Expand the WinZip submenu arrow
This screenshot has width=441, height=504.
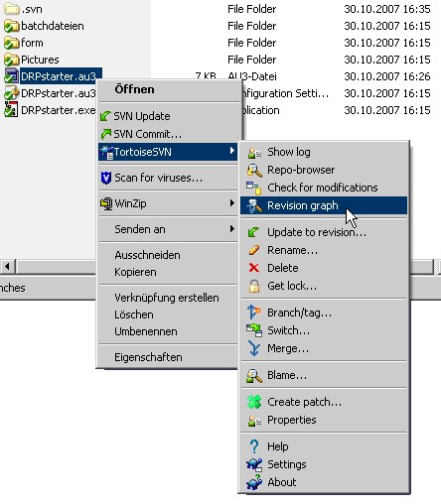[232, 203]
